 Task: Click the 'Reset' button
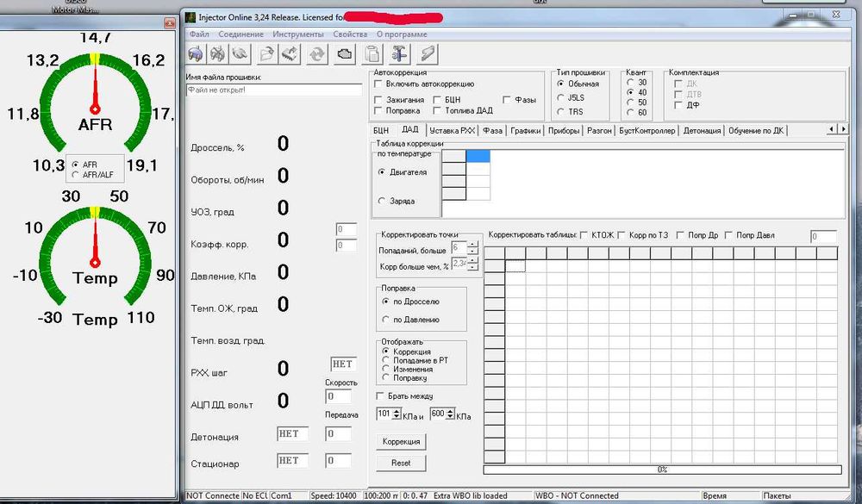click(x=401, y=463)
